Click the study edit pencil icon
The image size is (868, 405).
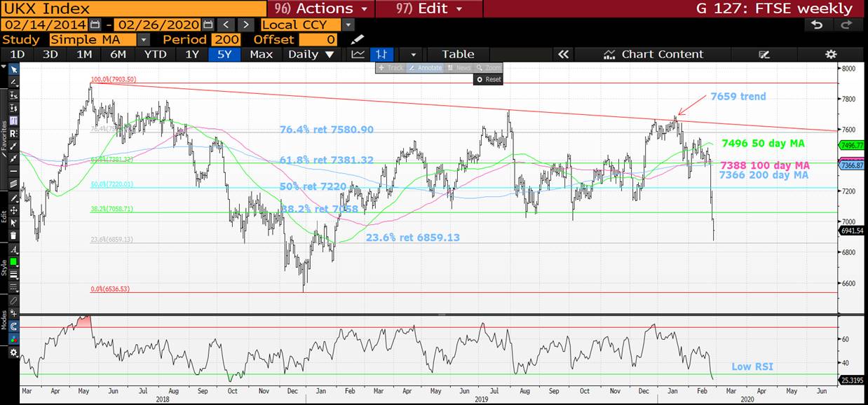[x=358, y=39]
